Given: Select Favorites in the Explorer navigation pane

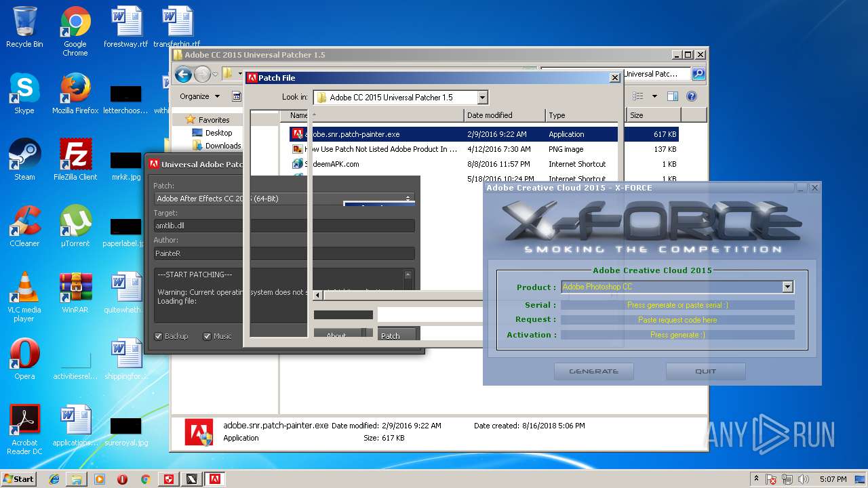Looking at the screenshot, I should coord(214,120).
